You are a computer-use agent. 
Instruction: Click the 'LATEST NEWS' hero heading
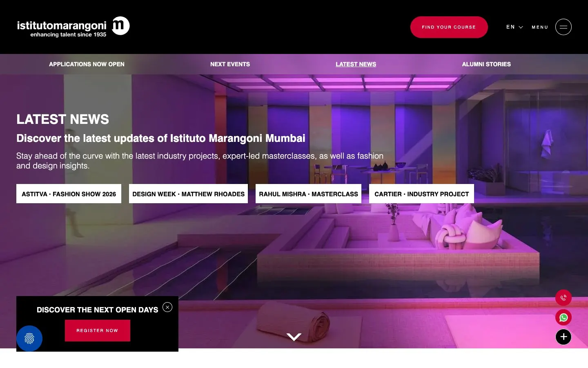(x=62, y=119)
